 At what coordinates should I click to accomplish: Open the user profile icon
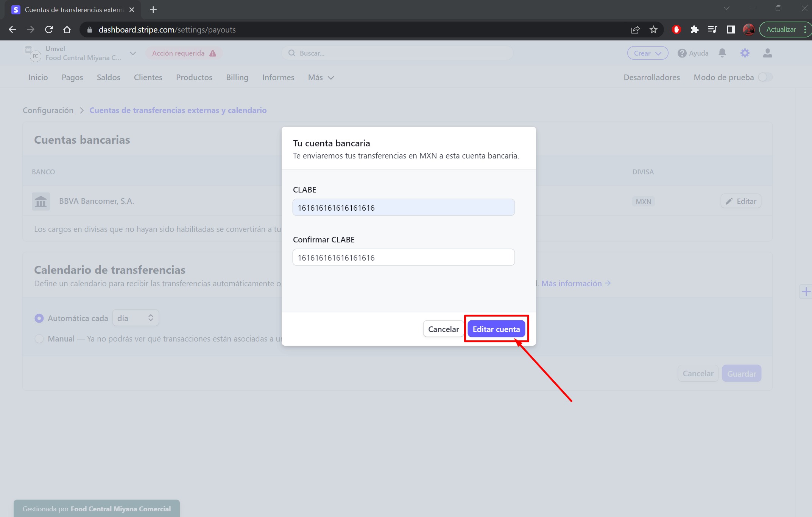(x=767, y=53)
